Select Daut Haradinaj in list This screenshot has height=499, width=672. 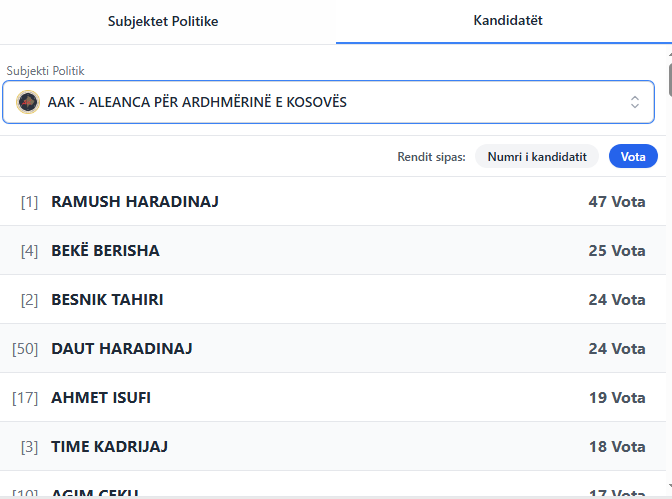point(122,348)
